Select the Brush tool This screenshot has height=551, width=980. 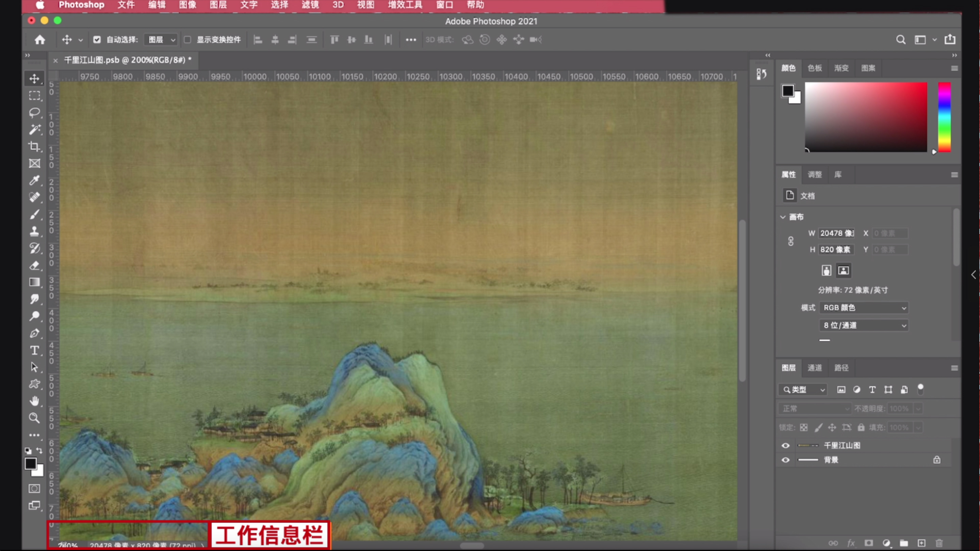(35, 214)
